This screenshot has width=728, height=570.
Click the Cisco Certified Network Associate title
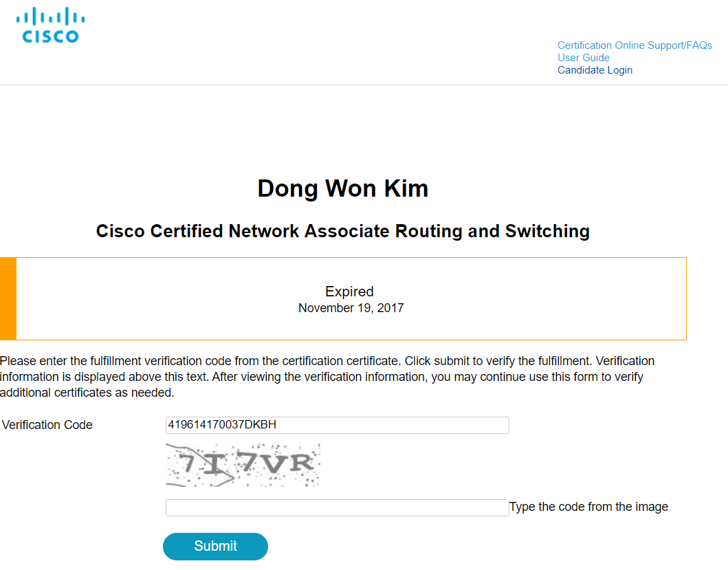[342, 231]
